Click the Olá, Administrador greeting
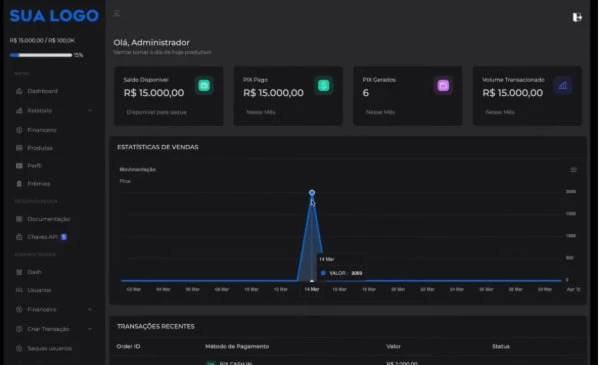This screenshot has width=600, height=365. [152, 42]
